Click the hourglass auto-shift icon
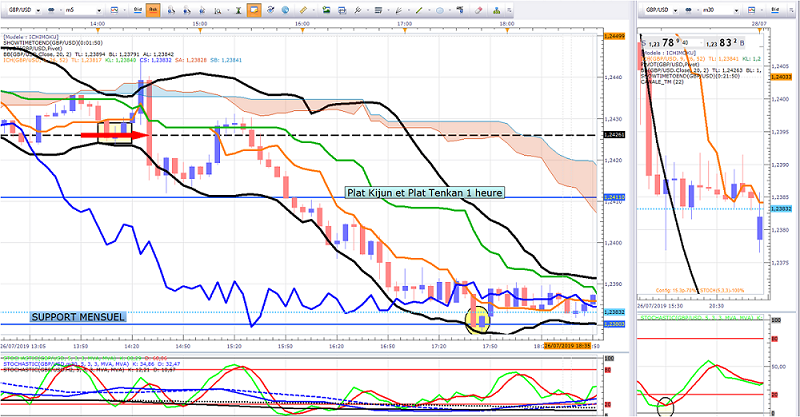This screenshot has height=417, width=800. pos(238,10)
